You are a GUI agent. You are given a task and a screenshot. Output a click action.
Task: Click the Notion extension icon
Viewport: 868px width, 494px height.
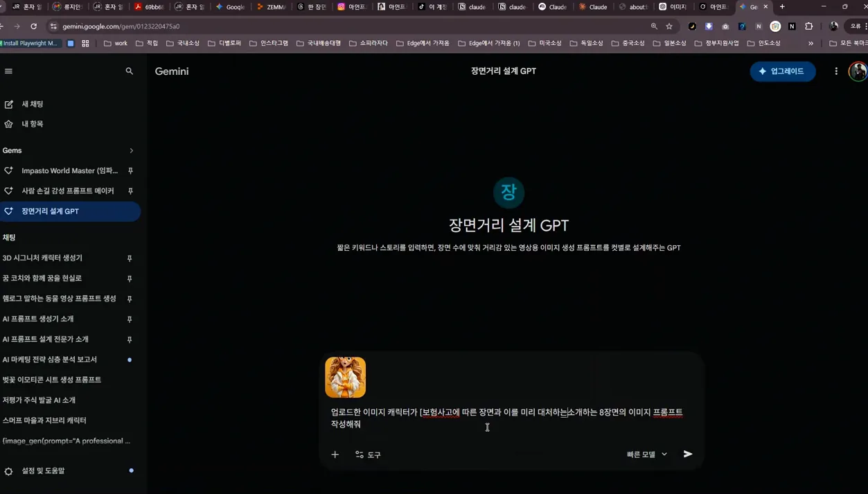[x=792, y=26]
